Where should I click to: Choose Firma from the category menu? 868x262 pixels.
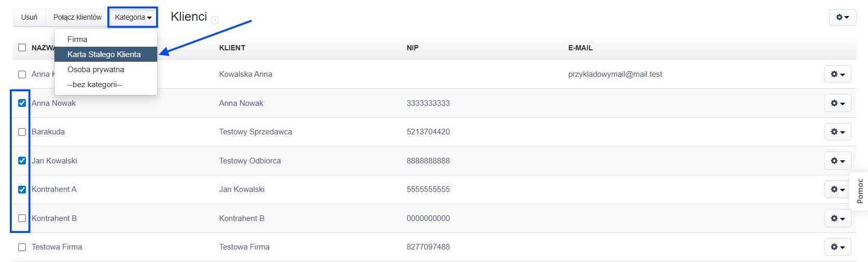pyautogui.click(x=106, y=39)
